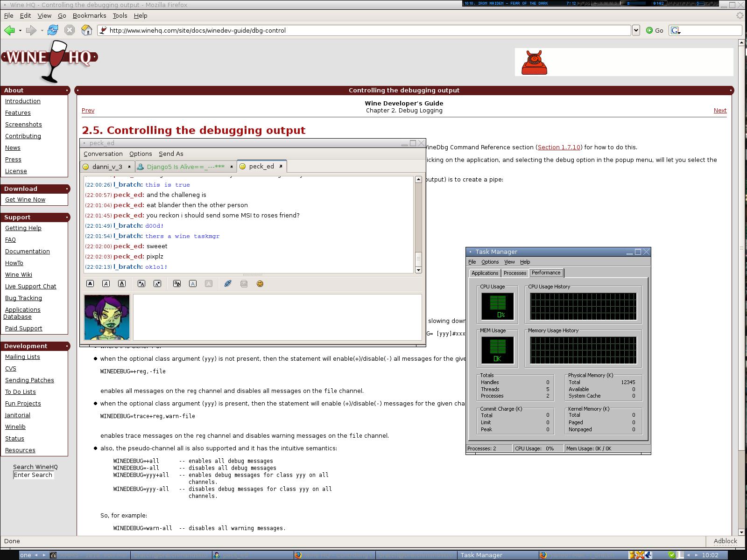This screenshot has width=747, height=560.
Task: Open the Back button history dropdown arrow
Action: pyautogui.click(x=20, y=30)
